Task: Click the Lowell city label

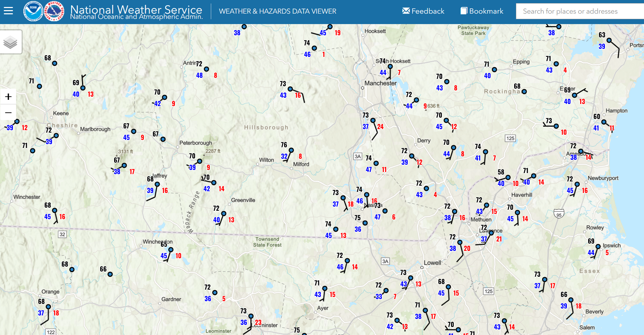Action: (432, 263)
